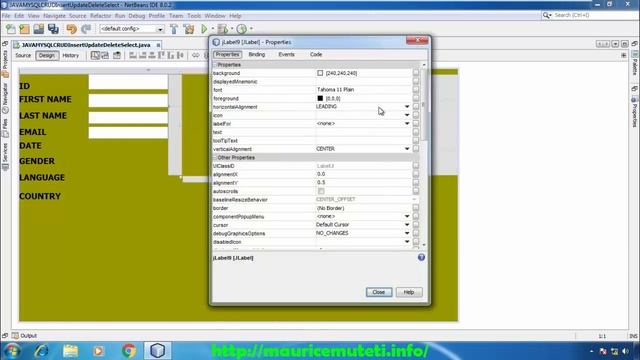Click the Preview Design icon in editor toolbar
The width and height of the screenshot is (640, 360).
[x=117, y=55]
